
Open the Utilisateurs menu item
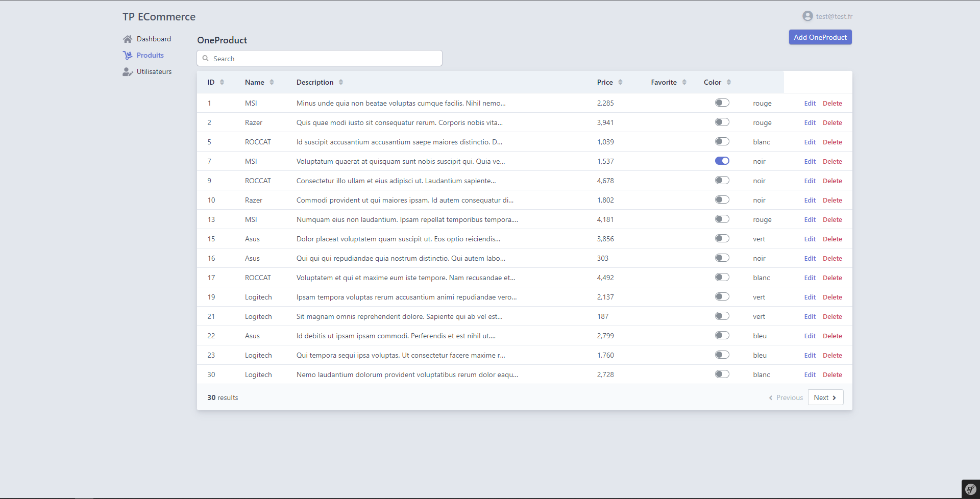coord(154,72)
